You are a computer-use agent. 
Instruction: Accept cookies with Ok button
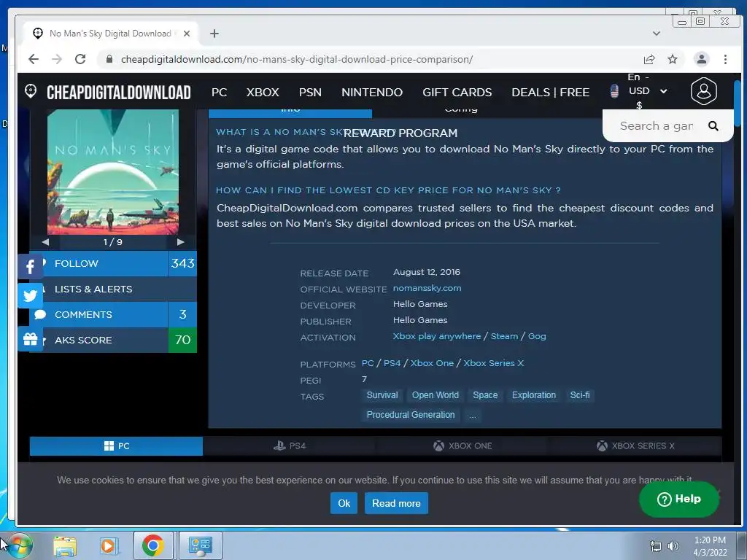coord(344,503)
